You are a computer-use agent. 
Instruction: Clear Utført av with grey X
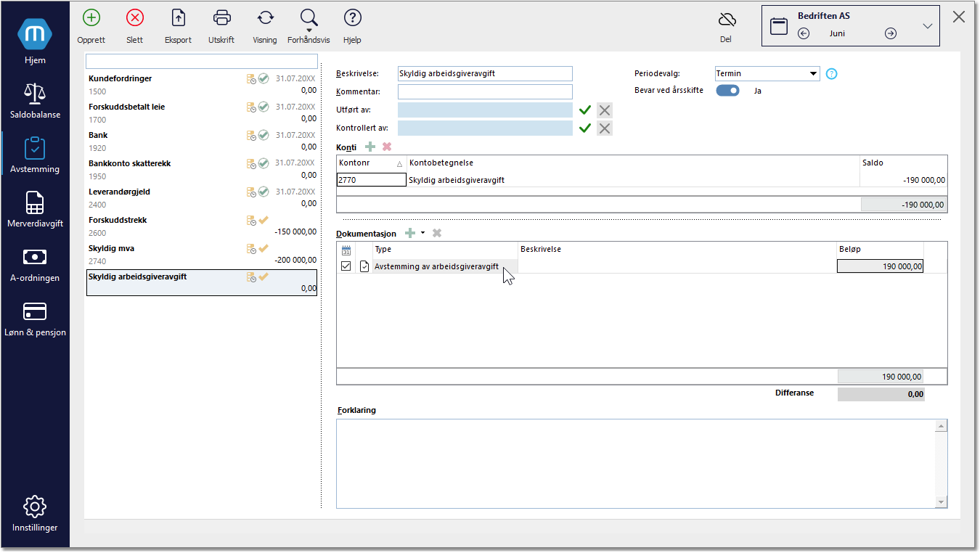(x=605, y=110)
